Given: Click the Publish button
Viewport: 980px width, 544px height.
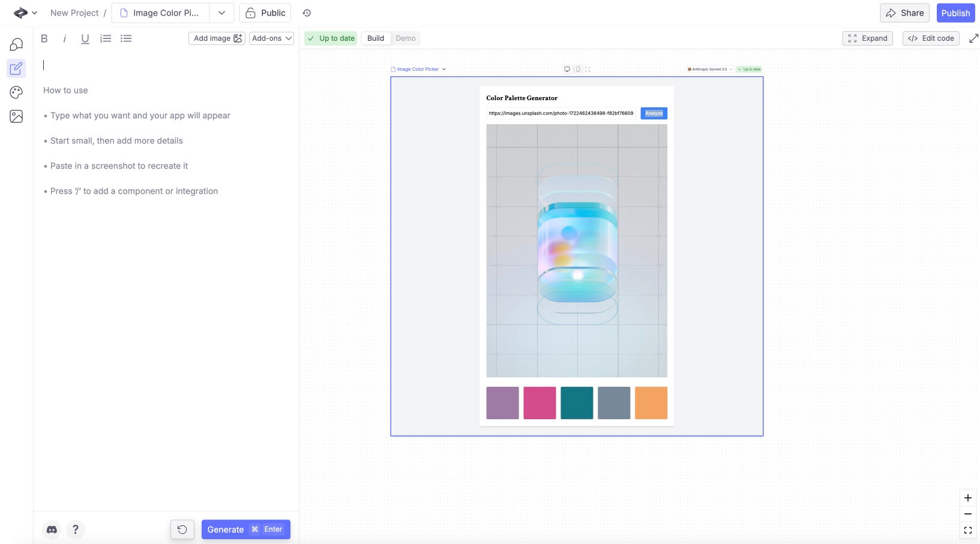Looking at the screenshot, I should (x=955, y=13).
